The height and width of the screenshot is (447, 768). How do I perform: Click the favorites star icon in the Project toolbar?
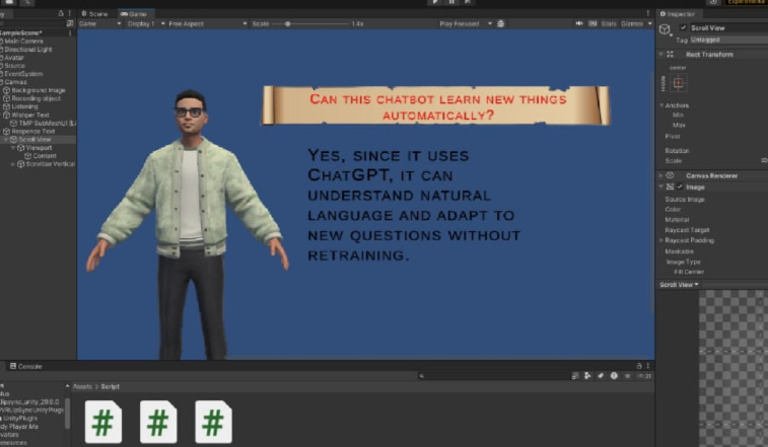(x=627, y=376)
